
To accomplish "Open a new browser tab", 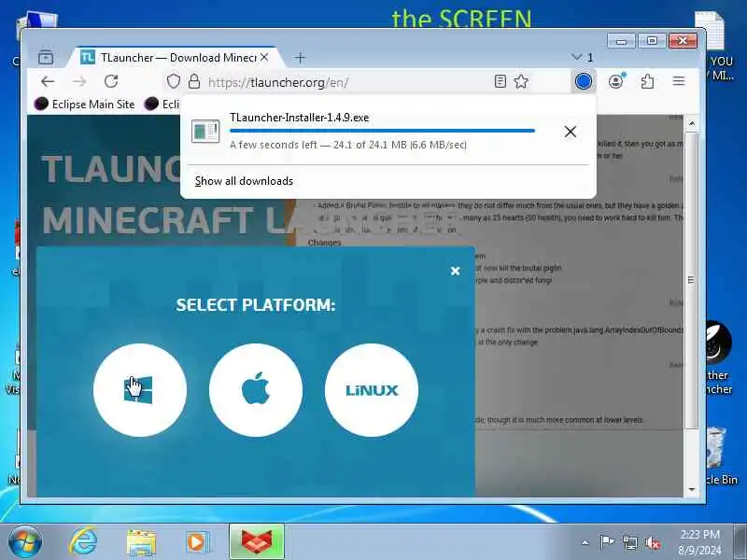I will coord(300,58).
